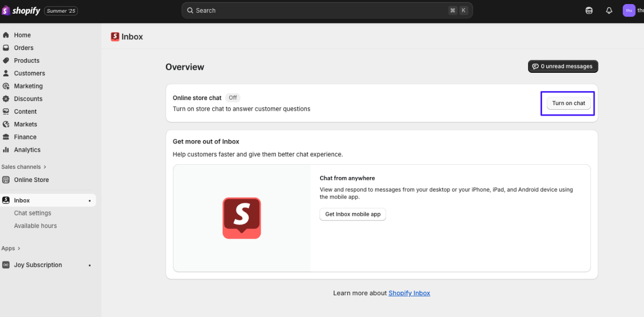Click the Inbox icon in sidebar

coord(6,200)
